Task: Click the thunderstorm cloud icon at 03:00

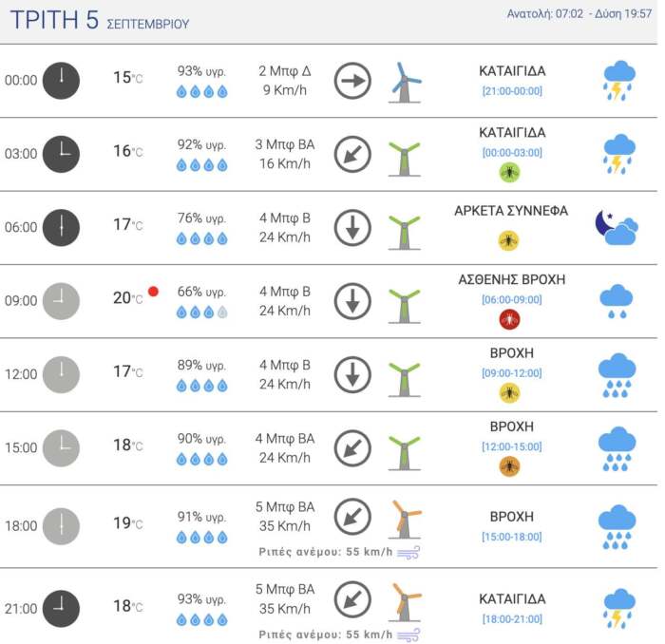Action: click(618, 154)
